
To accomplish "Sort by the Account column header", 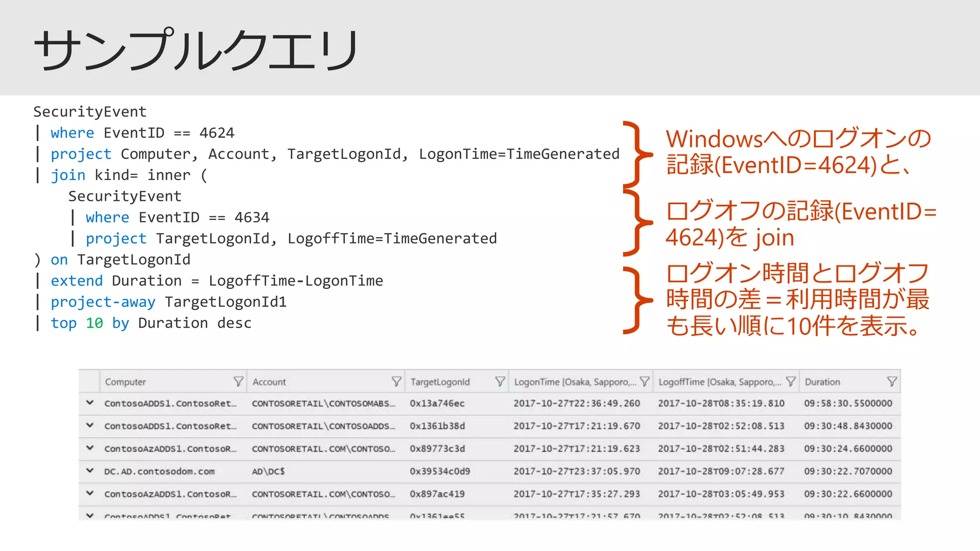I will pyautogui.click(x=269, y=382).
